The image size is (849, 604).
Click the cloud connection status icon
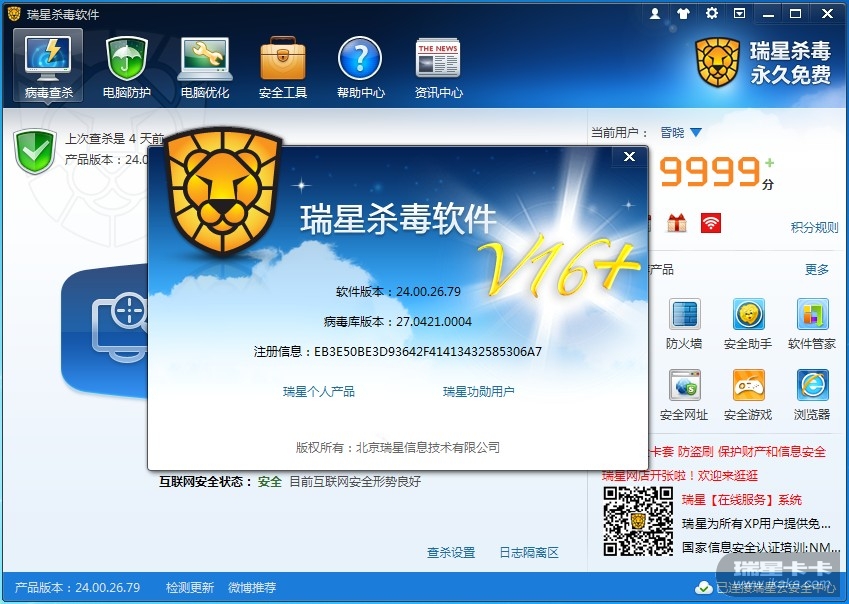point(703,587)
